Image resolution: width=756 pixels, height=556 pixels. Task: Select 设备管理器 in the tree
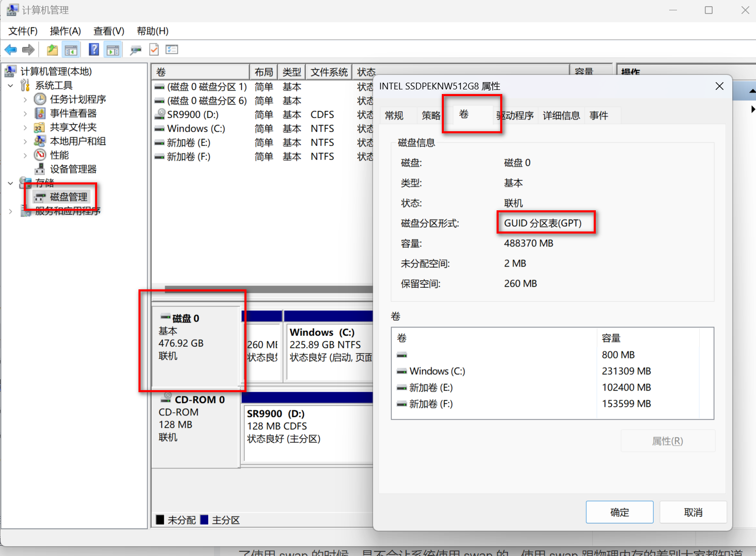[73, 169]
